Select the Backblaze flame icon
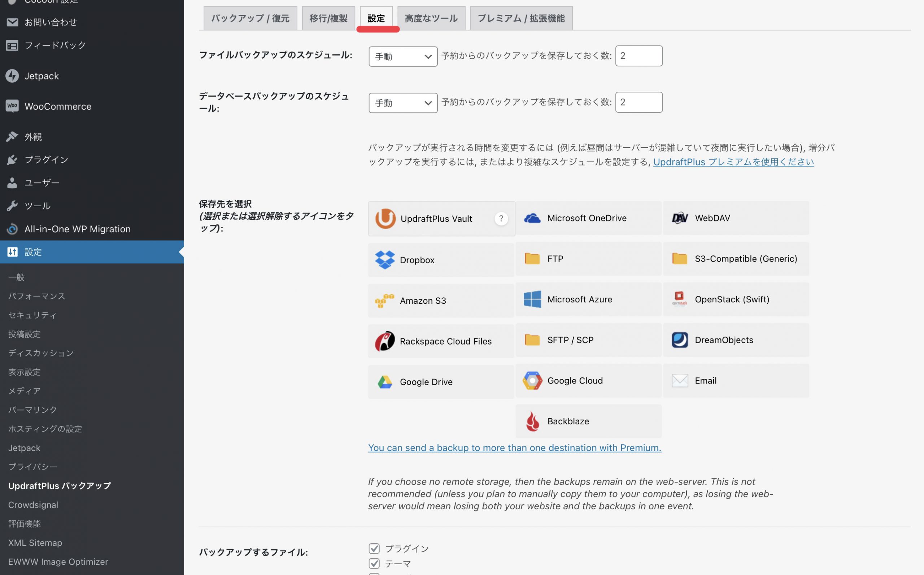Viewport: 924px width, 575px height. 532,421
